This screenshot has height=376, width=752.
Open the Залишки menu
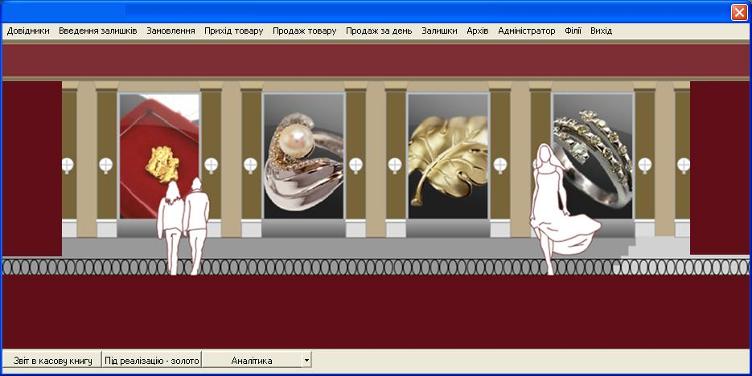439,31
